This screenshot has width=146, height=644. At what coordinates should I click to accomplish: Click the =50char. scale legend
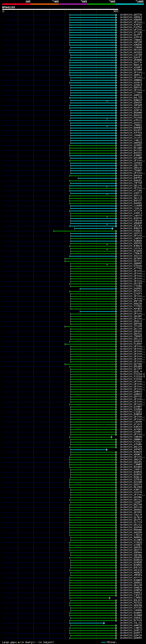click(x=110, y=642)
